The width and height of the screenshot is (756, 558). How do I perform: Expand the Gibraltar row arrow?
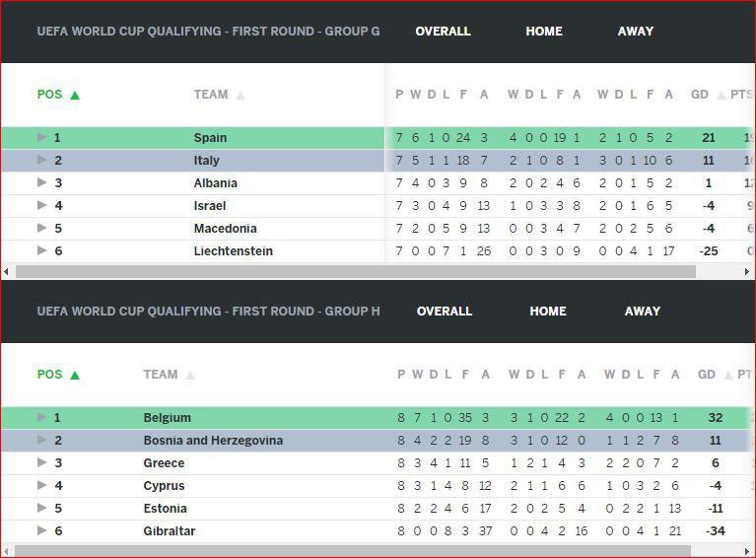[x=41, y=531]
